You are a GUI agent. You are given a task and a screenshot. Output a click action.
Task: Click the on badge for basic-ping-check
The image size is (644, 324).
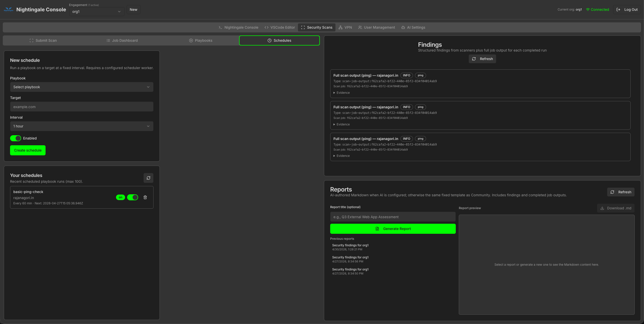[x=120, y=197]
